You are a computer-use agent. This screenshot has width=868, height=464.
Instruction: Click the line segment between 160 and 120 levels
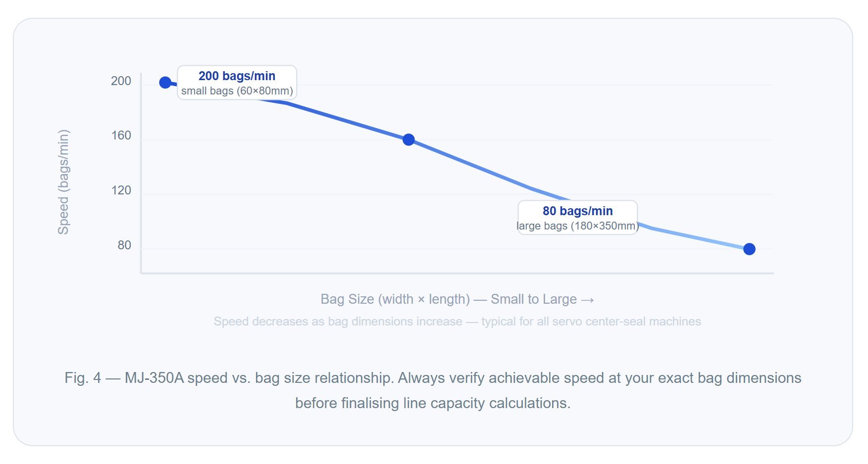point(470,164)
